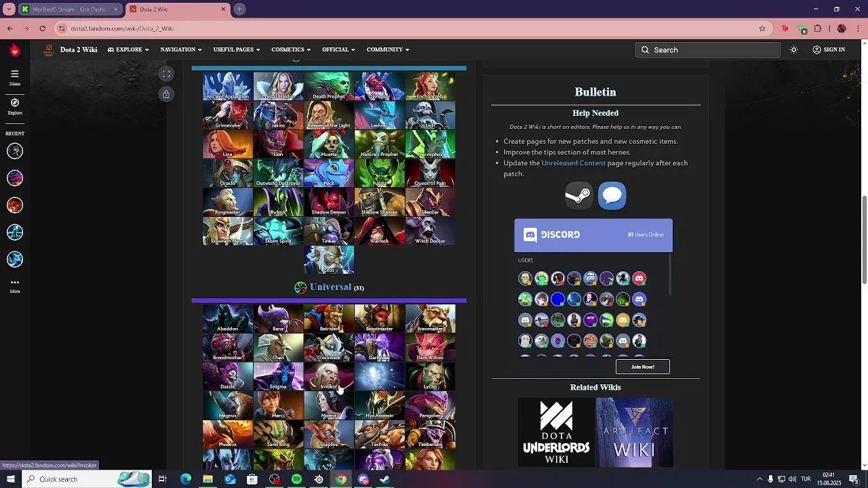
Task: Open the Fandom home flame icon
Action: tap(14, 49)
